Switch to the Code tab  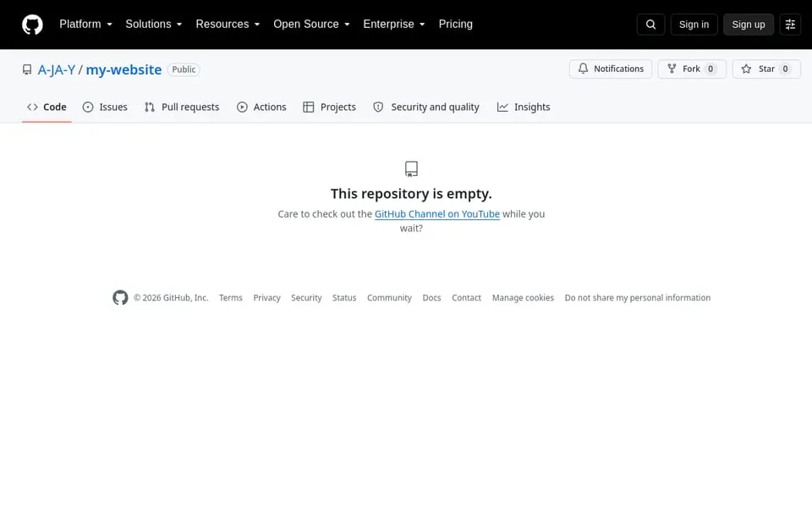[x=47, y=107]
